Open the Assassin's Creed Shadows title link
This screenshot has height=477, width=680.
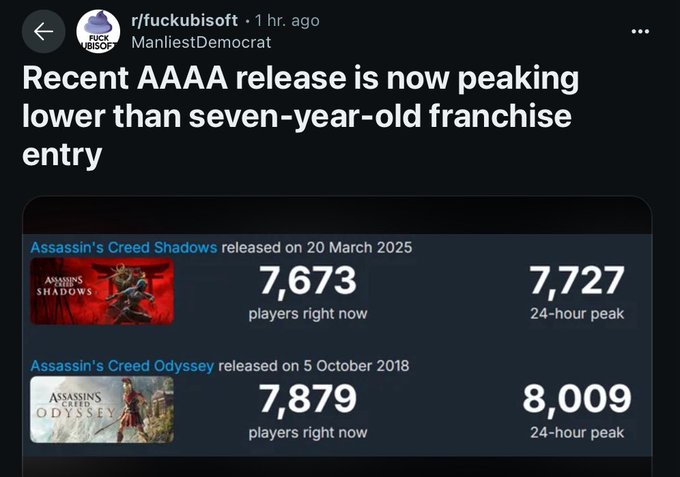click(124, 247)
